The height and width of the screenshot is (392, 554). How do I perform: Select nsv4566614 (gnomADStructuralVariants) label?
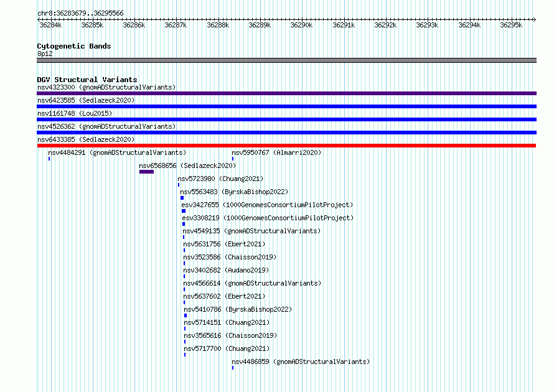tap(252, 283)
